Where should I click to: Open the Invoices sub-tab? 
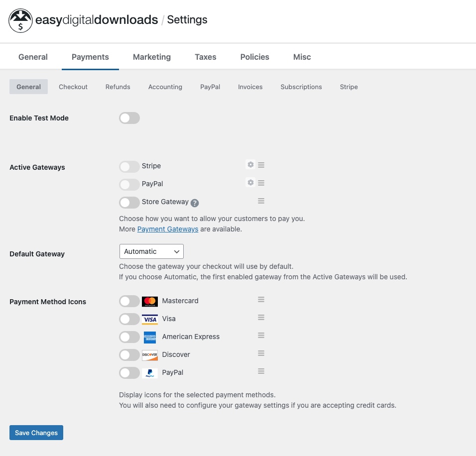(250, 87)
